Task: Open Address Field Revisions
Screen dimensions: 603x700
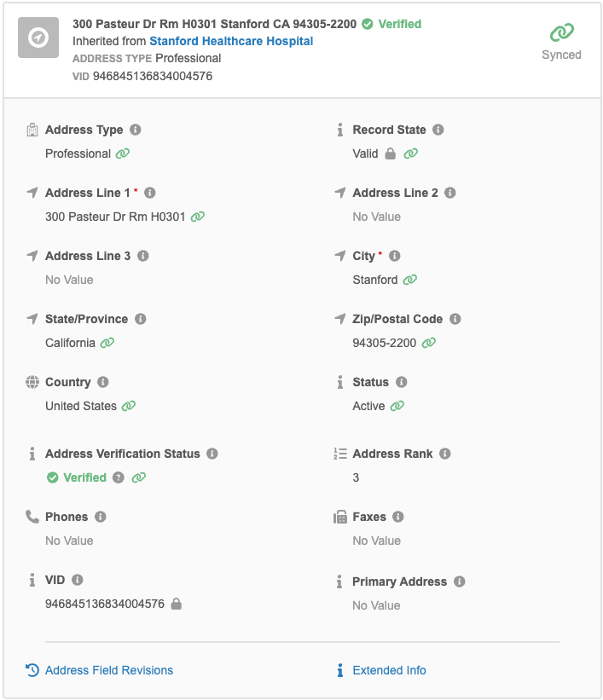Action: click(x=109, y=670)
